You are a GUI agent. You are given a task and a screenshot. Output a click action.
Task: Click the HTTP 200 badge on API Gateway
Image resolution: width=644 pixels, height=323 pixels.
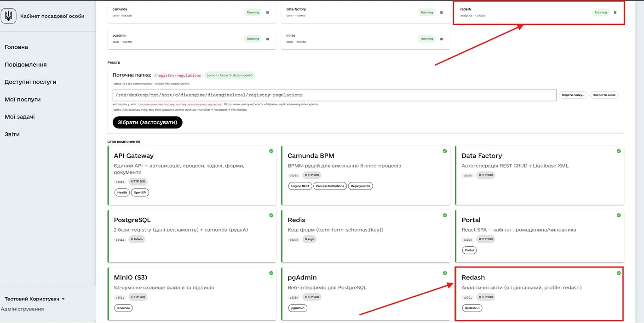[138, 181]
